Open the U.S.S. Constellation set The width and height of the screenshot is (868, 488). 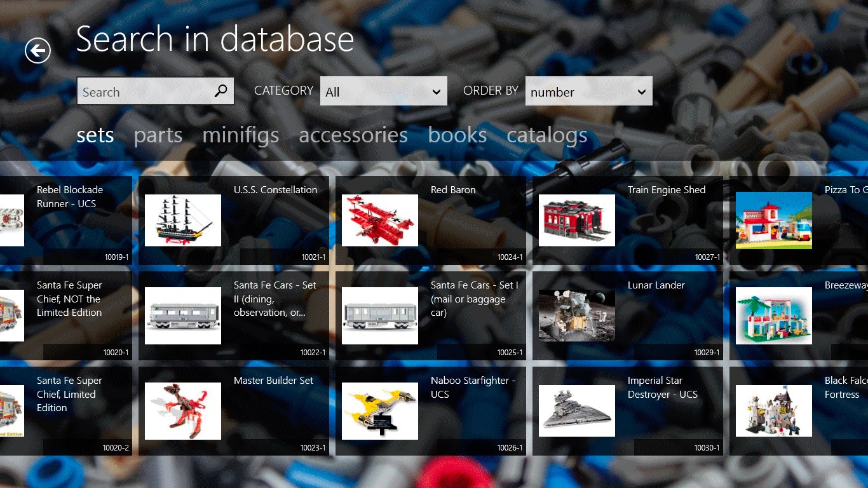[234, 220]
